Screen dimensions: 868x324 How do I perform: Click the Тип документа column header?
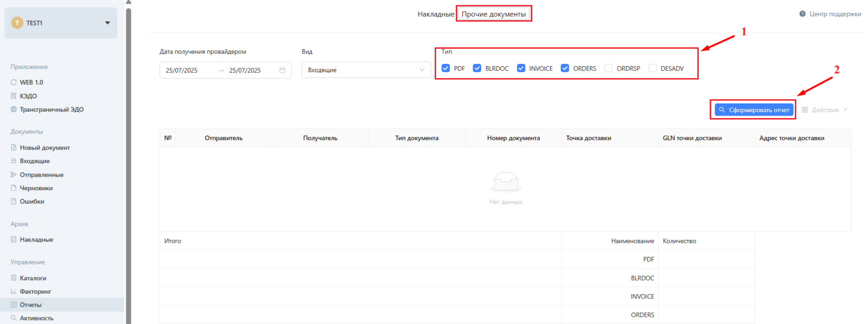tap(417, 138)
